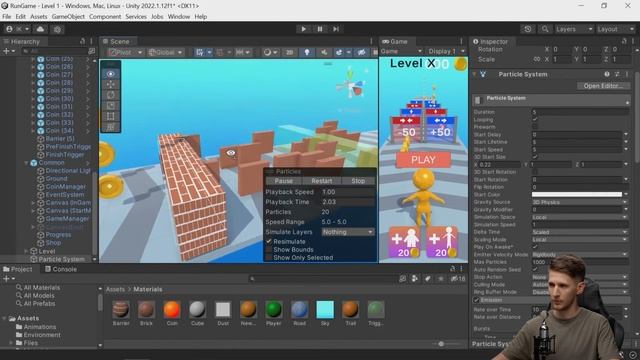Open the Animations folder in Project
This screenshot has width=640, height=360.
tap(40, 327)
